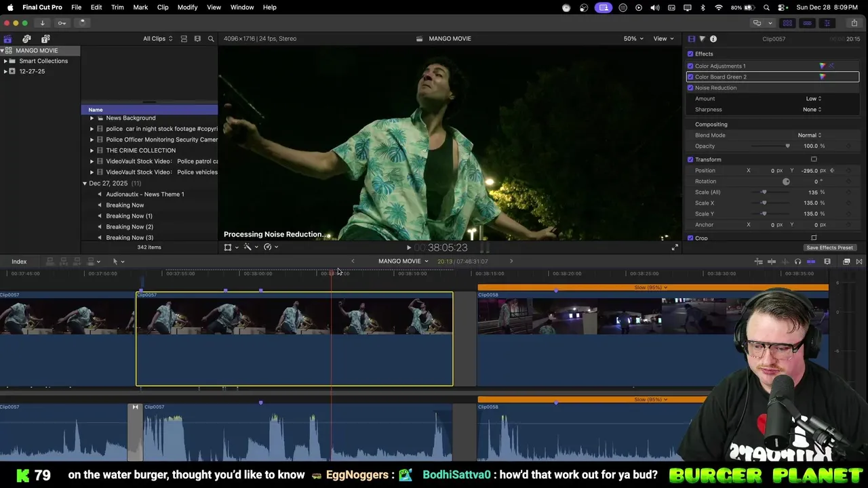Play the viewer with the play button

[x=408, y=247]
